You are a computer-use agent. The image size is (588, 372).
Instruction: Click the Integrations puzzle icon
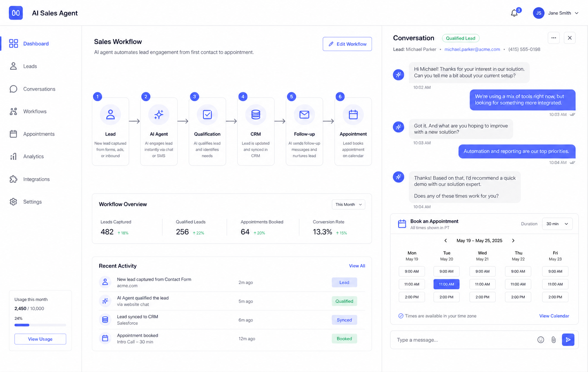pyautogui.click(x=13, y=179)
